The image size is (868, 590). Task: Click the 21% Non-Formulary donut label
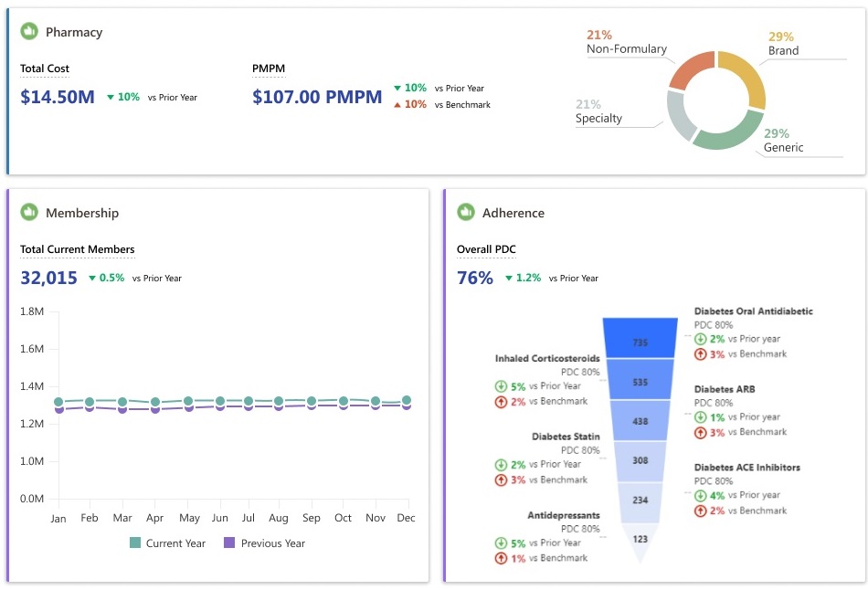[627, 42]
